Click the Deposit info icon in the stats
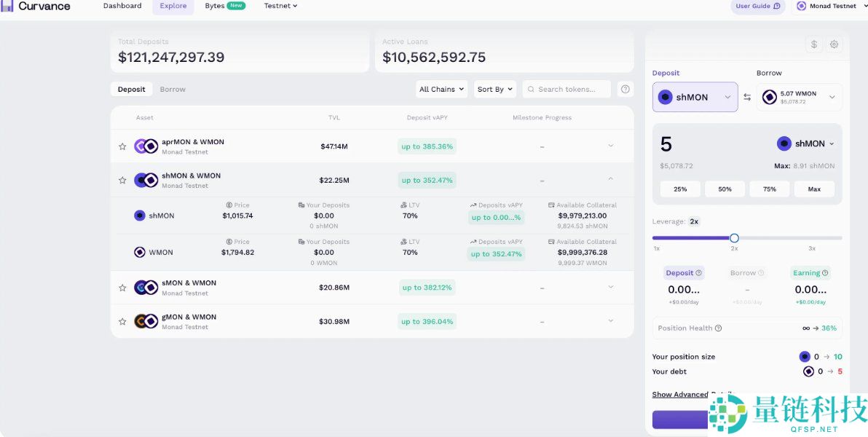This screenshot has width=868, height=437. [x=699, y=273]
